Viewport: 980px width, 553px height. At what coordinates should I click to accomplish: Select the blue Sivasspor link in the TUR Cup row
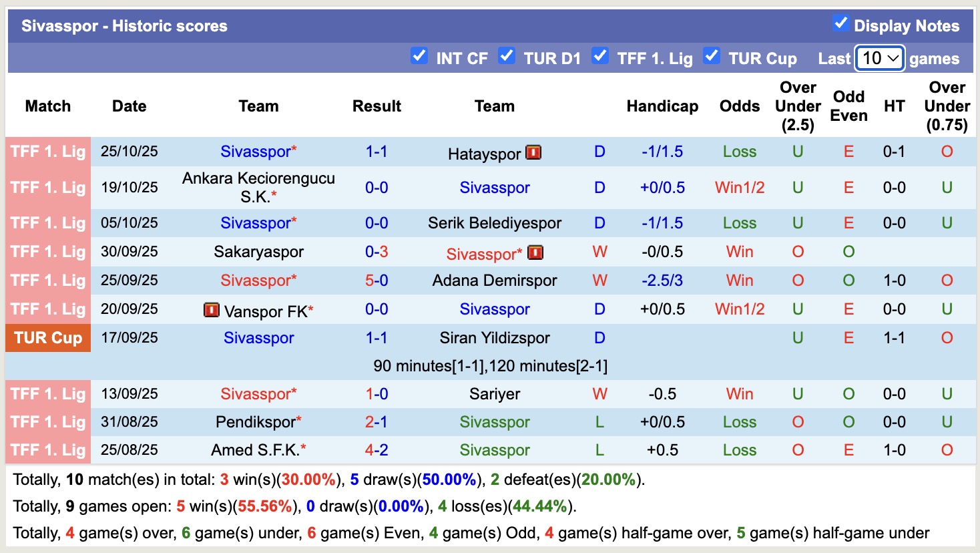click(258, 338)
